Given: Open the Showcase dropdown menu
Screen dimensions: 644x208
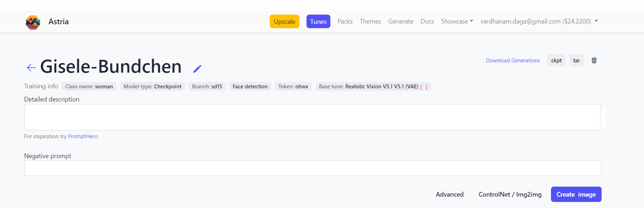Looking at the screenshot, I should (457, 21).
